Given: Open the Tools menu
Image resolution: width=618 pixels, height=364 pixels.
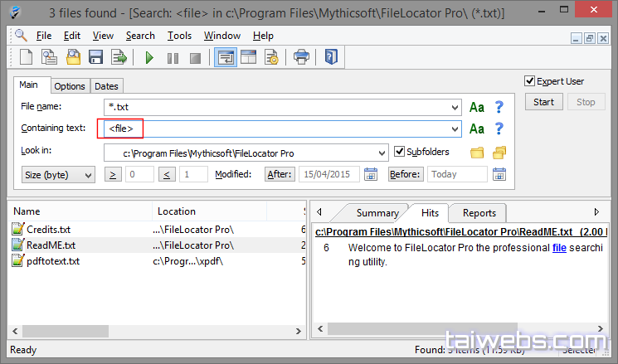Looking at the screenshot, I should (179, 36).
